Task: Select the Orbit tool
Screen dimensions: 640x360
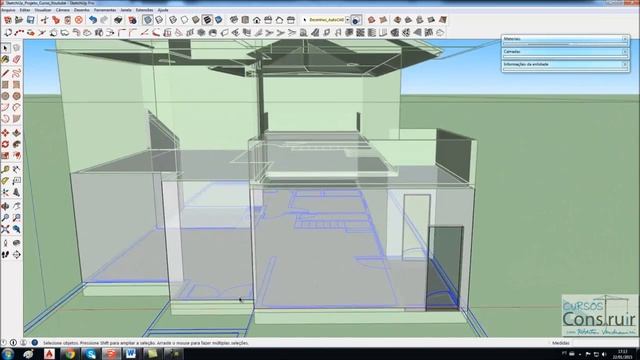Action: (x=5, y=207)
